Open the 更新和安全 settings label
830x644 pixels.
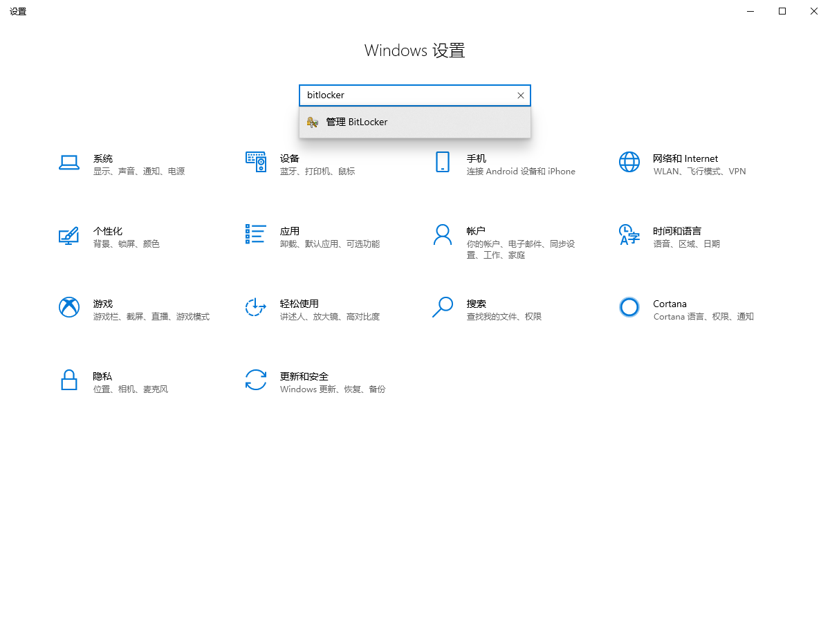(304, 376)
